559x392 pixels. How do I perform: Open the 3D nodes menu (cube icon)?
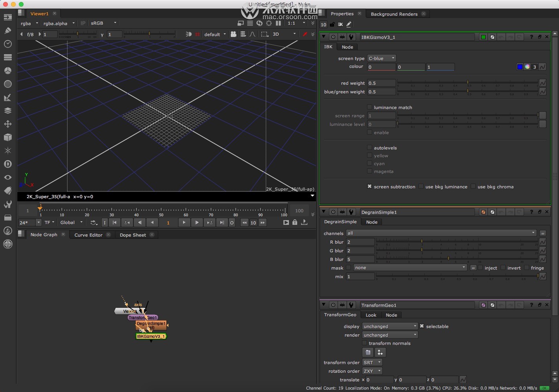click(7, 137)
